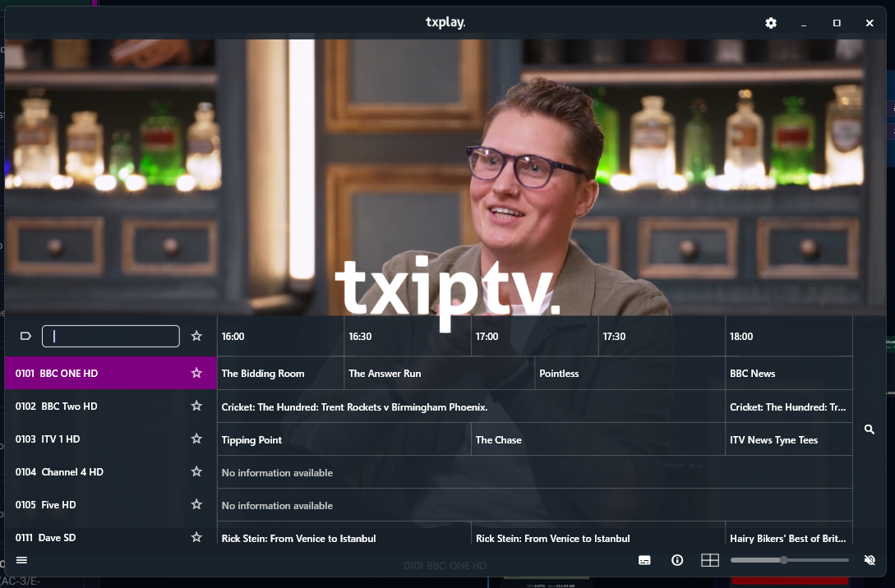895x588 pixels.
Task: Favourite BBC ONE HD with its star
Action: coord(196,373)
